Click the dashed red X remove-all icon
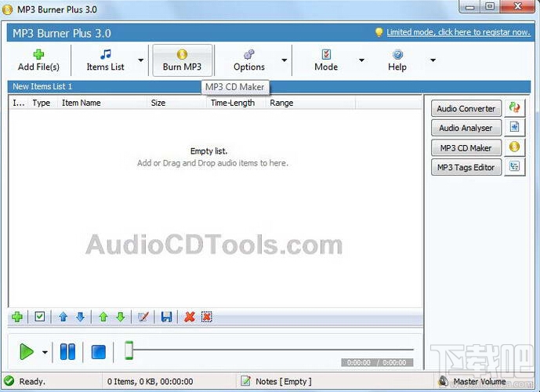This screenshot has height=392, width=540. (207, 317)
